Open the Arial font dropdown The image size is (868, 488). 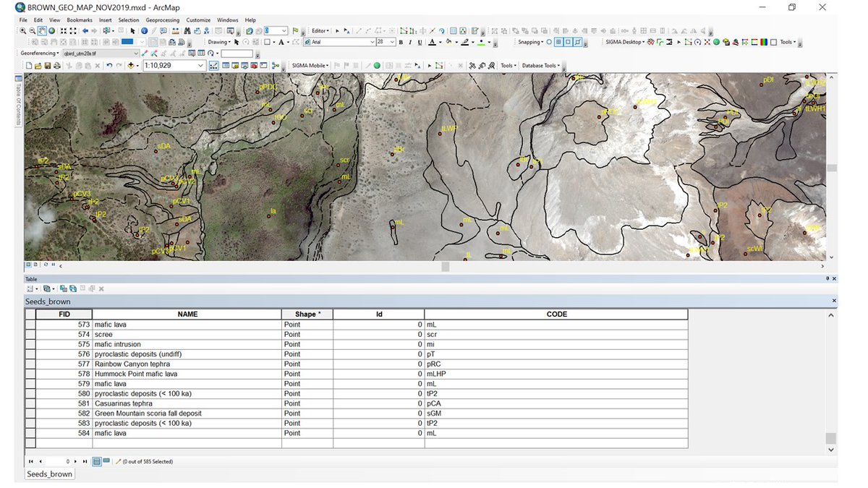pyautogui.click(x=373, y=42)
